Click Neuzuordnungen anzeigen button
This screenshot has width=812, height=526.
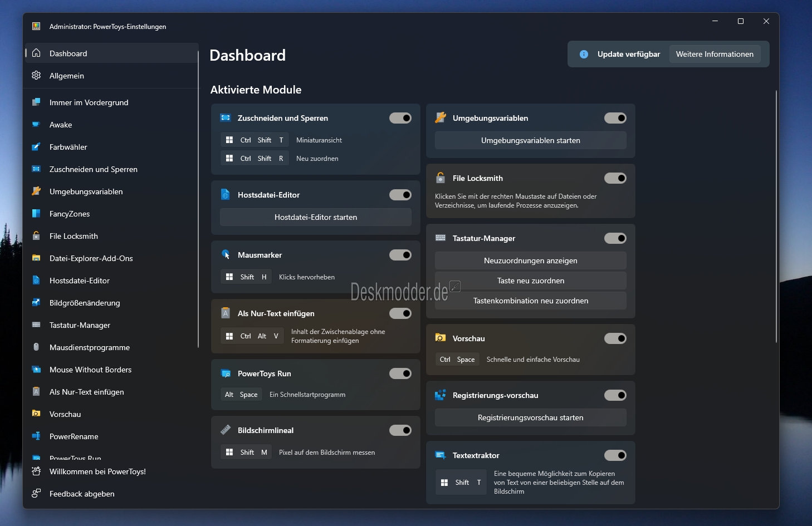click(531, 260)
